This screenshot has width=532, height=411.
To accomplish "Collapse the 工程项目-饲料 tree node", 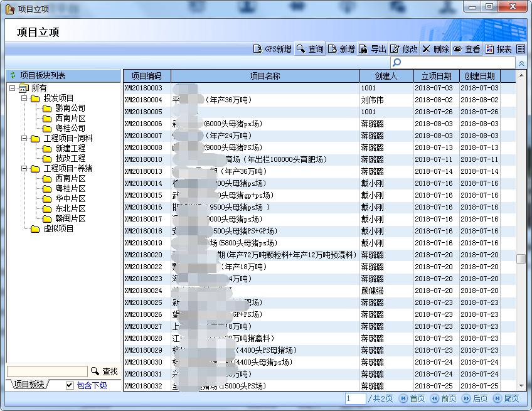I will coord(23,139).
